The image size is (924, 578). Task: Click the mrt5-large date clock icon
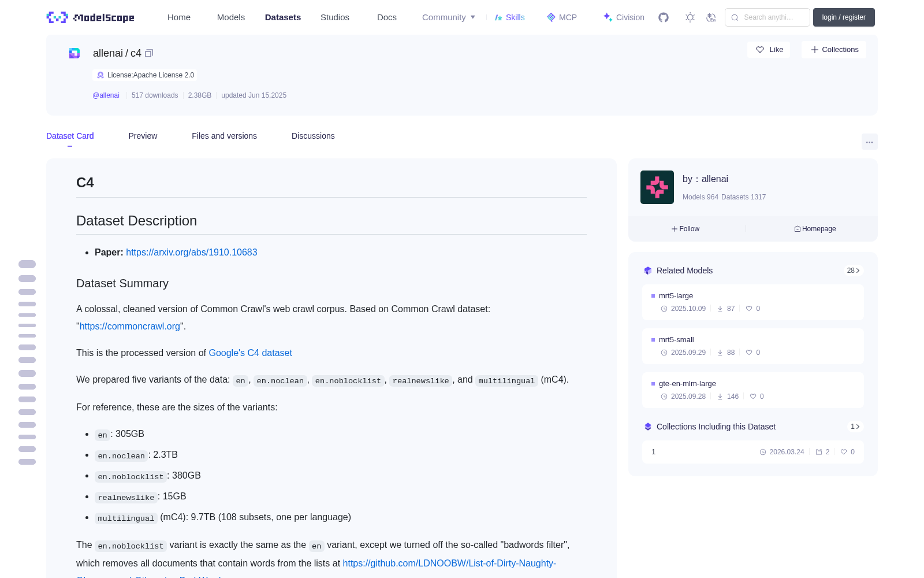tap(664, 309)
